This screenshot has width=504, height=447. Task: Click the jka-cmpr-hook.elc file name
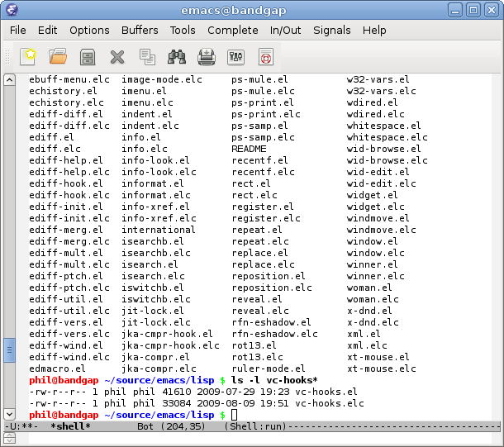(170, 345)
